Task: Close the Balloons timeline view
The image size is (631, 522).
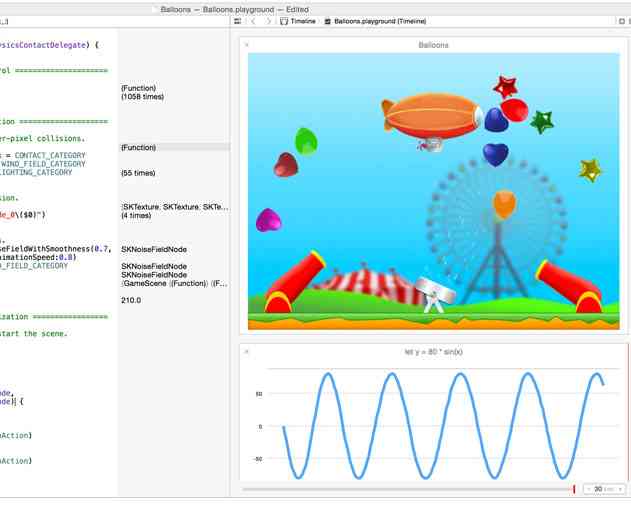Action: click(x=247, y=45)
